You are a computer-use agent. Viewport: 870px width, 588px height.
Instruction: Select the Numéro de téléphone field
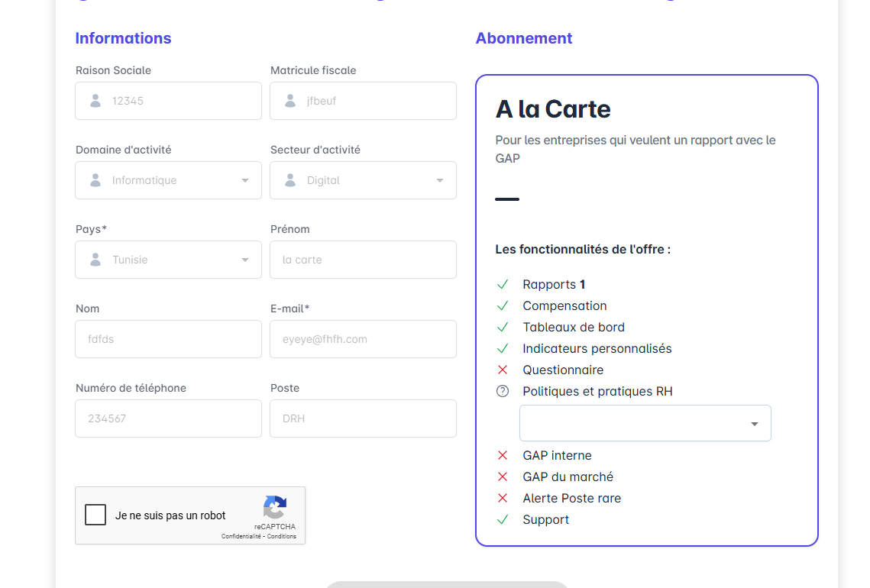pyautogui.click(x=168, y=418)
